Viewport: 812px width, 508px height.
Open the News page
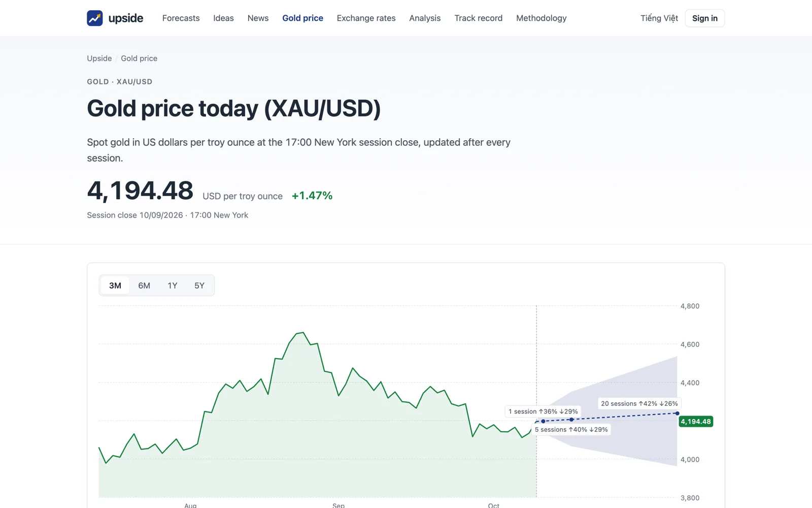[x=258, y=18]
